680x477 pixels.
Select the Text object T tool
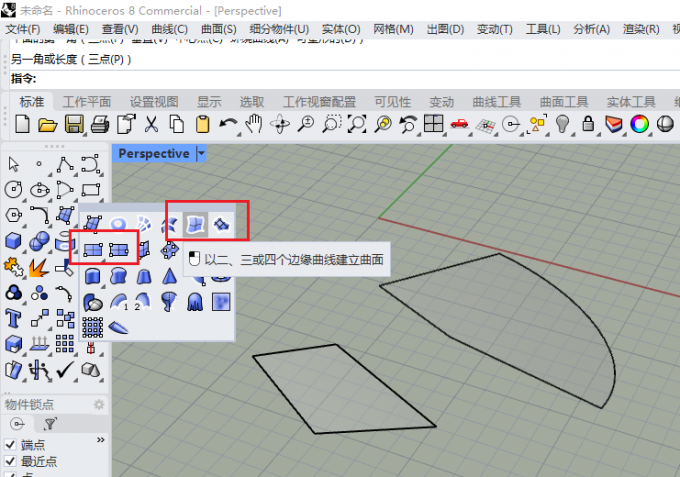(x=13, y=318)
